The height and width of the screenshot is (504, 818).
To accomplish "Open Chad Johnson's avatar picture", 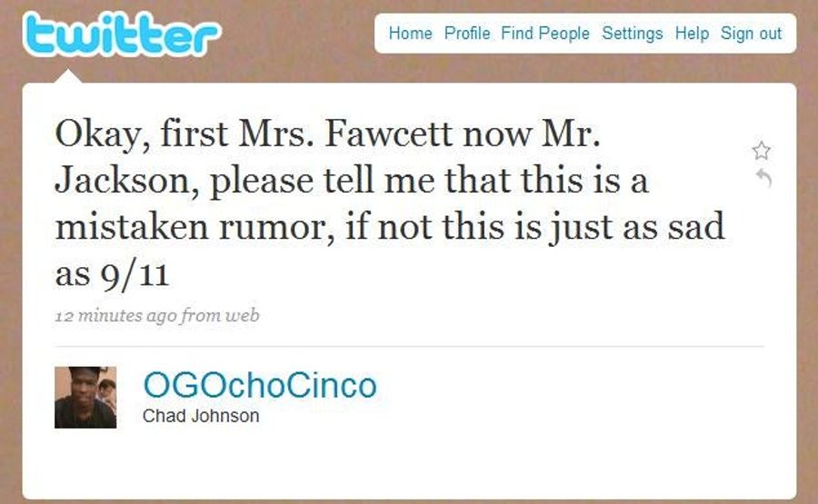I will coord(85,397).
